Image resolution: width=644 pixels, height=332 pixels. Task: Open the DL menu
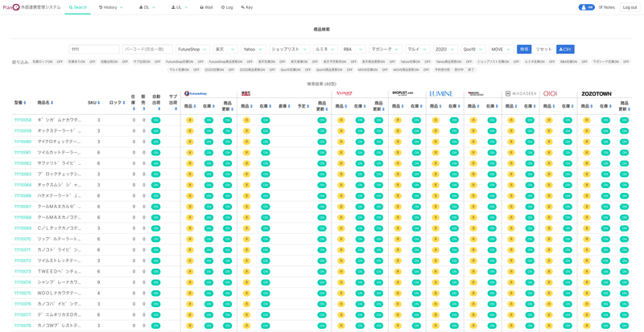[147, 7]
